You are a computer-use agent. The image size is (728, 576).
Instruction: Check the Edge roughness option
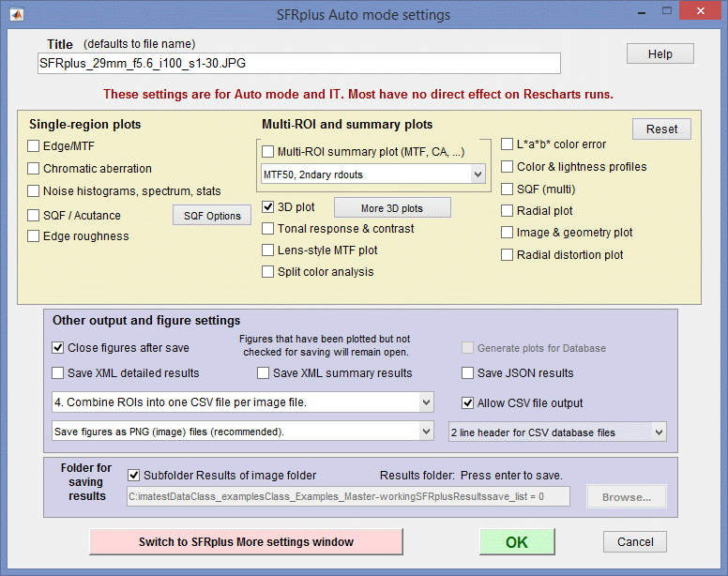34,236
